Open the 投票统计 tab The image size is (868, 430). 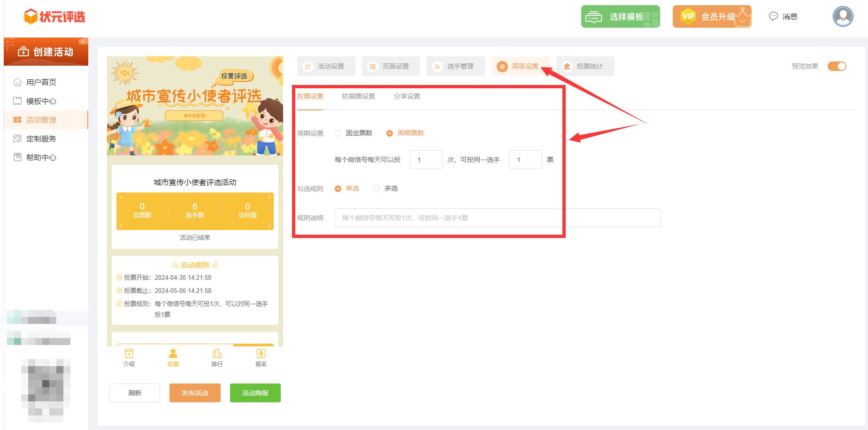tap(585, 66)
